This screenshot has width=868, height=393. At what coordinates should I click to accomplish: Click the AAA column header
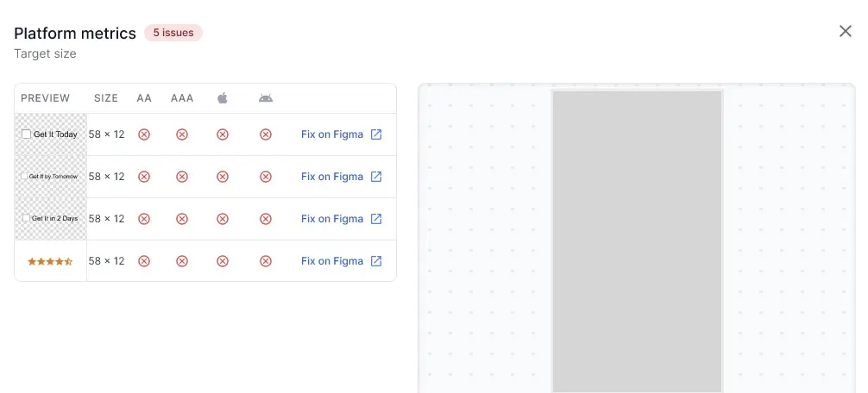(182, 98)
